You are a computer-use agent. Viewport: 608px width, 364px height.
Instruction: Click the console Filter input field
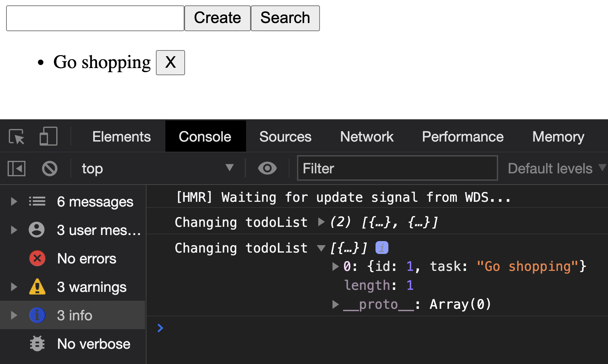(397, 168)
